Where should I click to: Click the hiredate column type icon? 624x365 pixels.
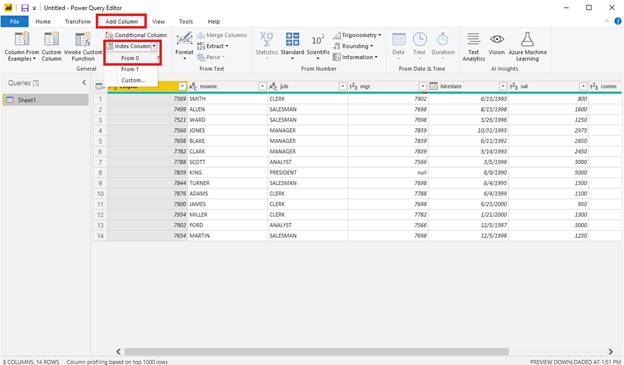coord(433,86)
